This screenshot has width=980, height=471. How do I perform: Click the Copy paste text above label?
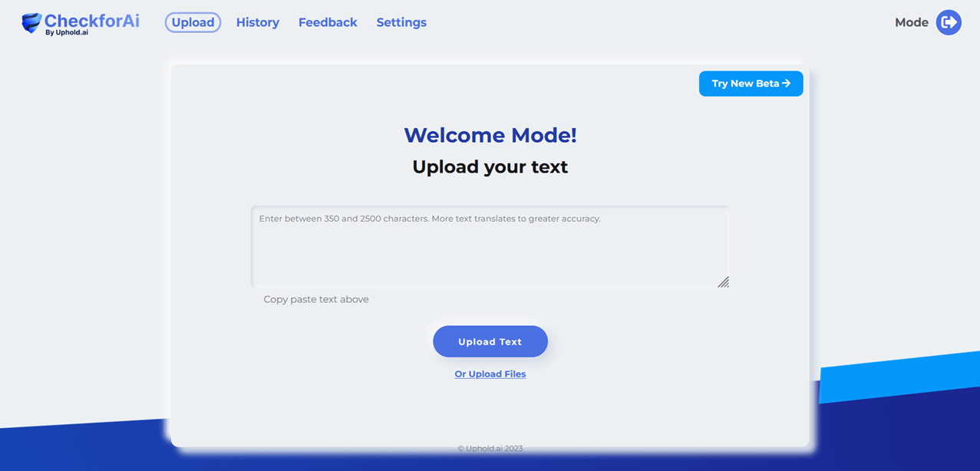click(316, 299)
